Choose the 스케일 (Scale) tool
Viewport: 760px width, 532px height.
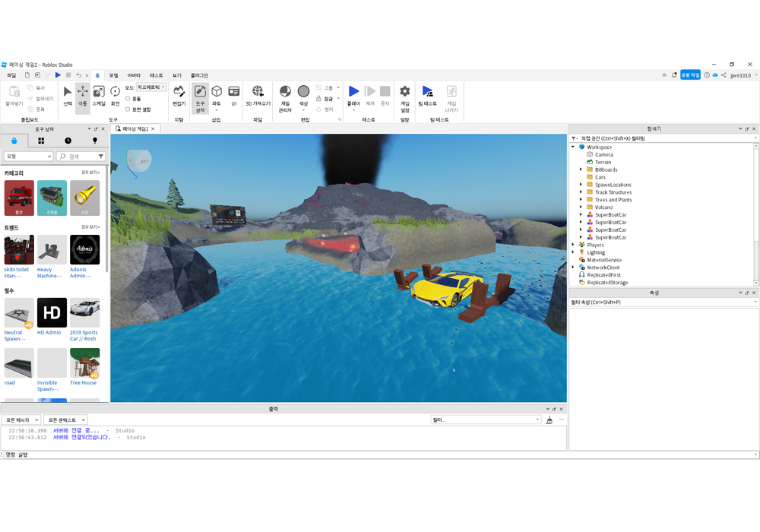tap(98, 96)
